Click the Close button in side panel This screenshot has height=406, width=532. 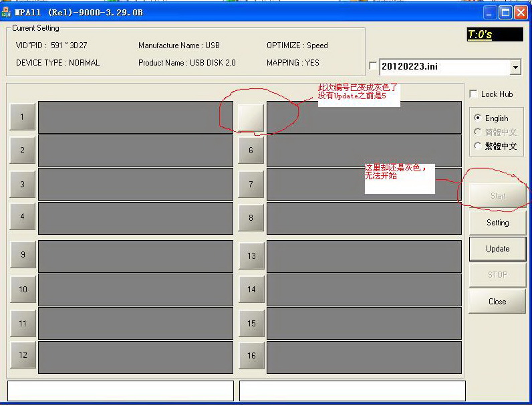[x=497, y=302]
